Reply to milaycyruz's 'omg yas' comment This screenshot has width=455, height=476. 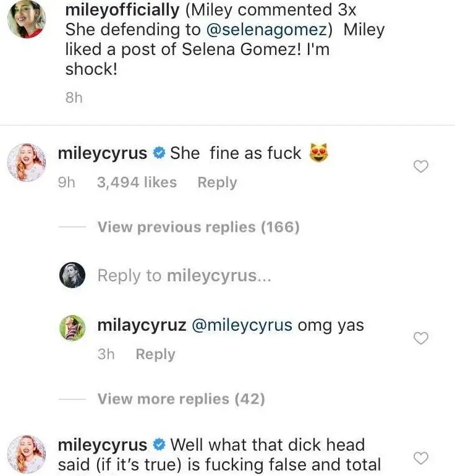pos(155,355)
